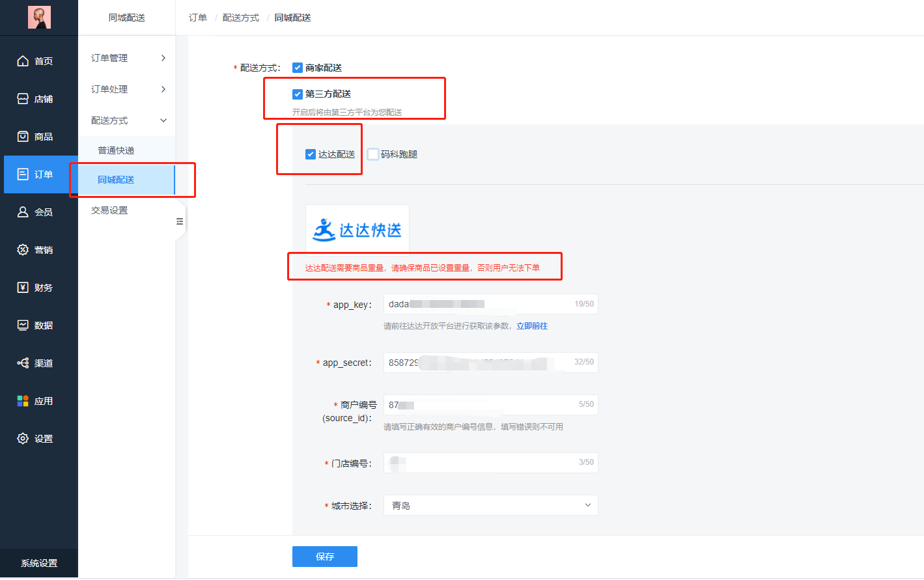This screenshot has height=580, width=924.
Task: Click the 配送方式 breadcrumb link
Action: [241, 18]
